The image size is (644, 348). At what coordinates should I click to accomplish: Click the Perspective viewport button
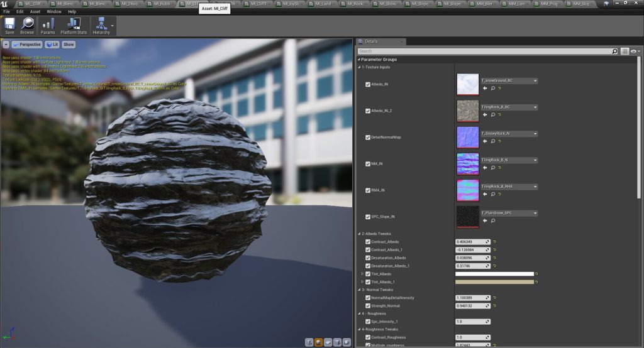pos(26,45)
